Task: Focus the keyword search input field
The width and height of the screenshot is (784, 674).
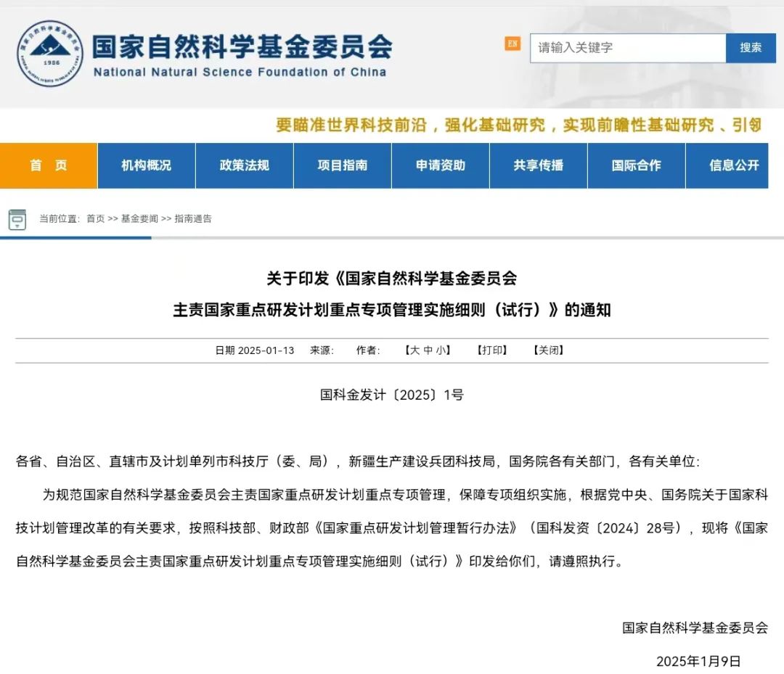Action: pyautogui.click(x=627, y=48)
